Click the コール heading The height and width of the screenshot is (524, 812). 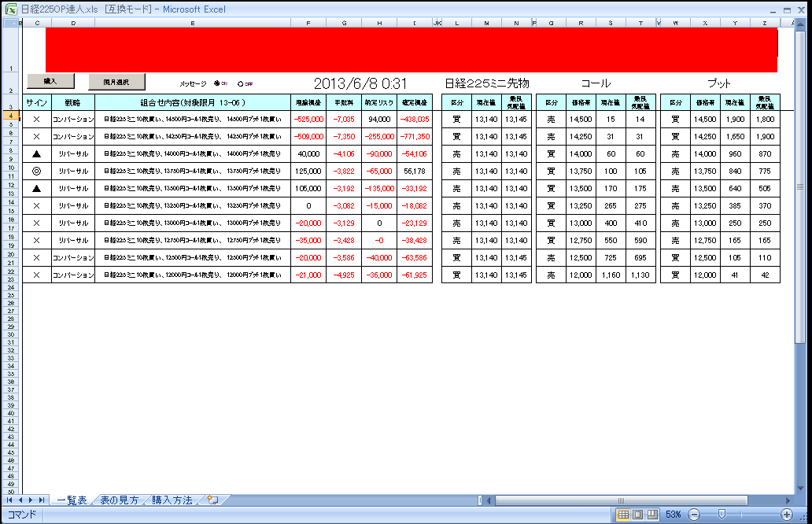[596, 83]
